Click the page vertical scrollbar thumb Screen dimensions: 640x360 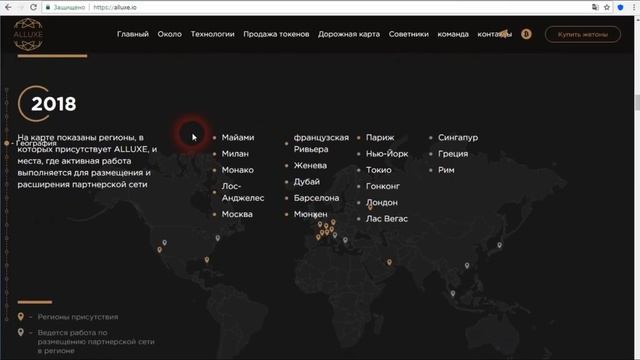(637, 102)
